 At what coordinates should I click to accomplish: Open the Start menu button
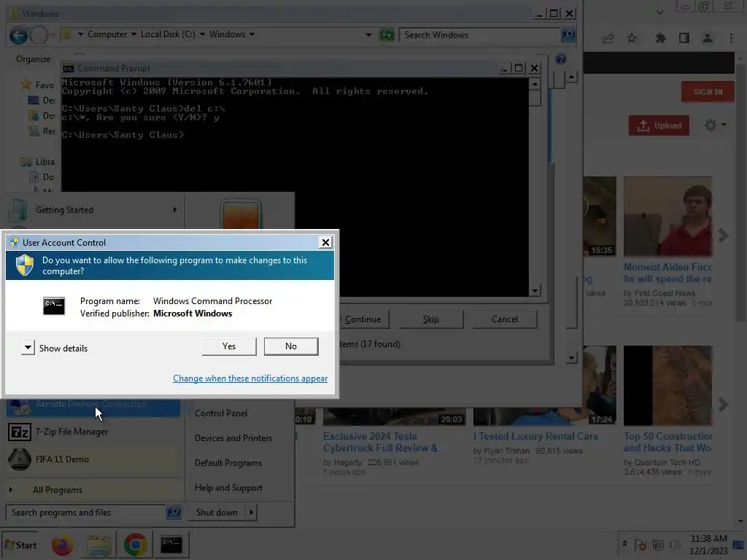(20, 545)
